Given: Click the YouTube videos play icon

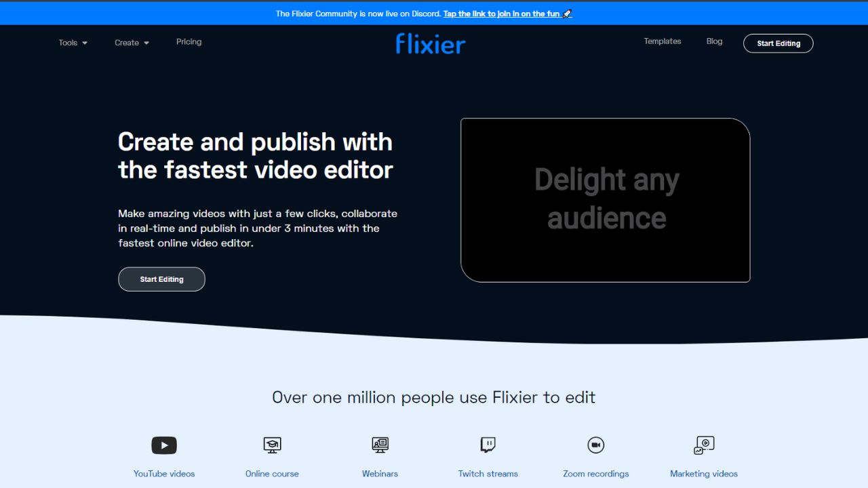Looking at the screenshot, I should [163, 445].
